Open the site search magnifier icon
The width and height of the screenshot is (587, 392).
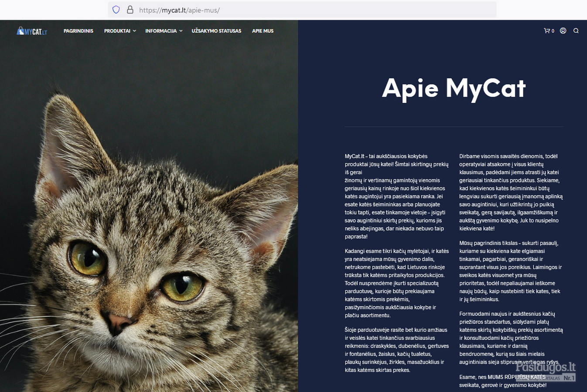coord(576,31)
